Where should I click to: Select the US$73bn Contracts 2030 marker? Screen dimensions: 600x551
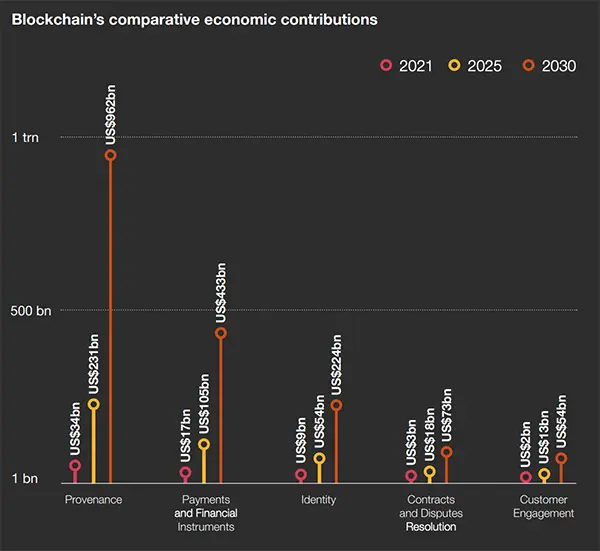click(447, 452)
